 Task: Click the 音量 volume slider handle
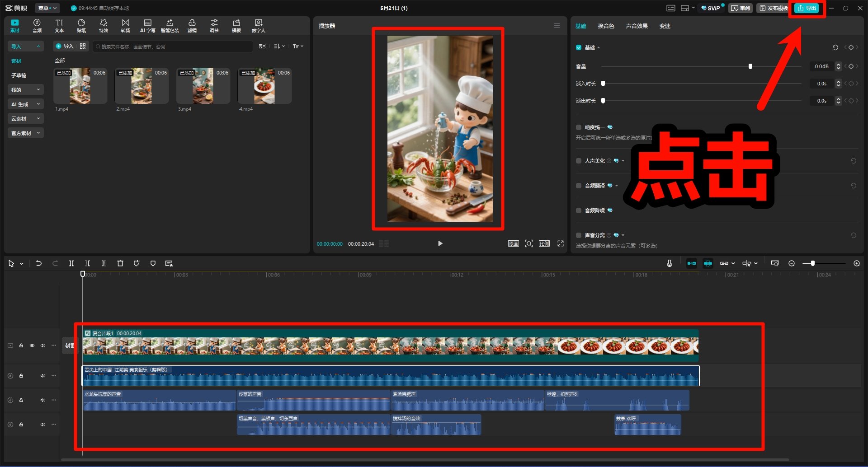(750, 66)
